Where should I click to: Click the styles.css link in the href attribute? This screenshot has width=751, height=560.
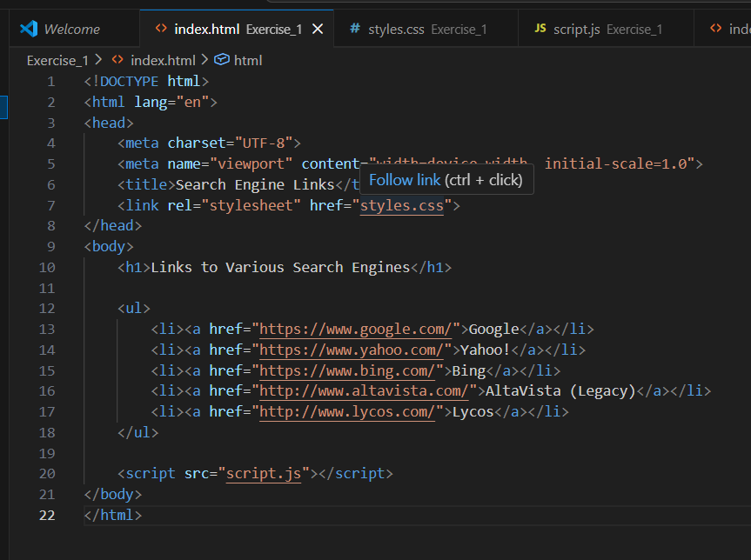tap(401, 205)
